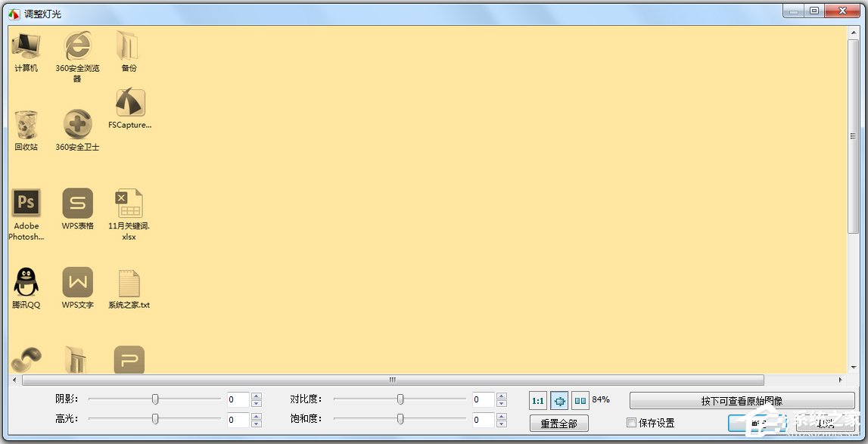Toggle side-by-side compare view button
This screenshot has width=868, height=444.
tap(580, 401)
